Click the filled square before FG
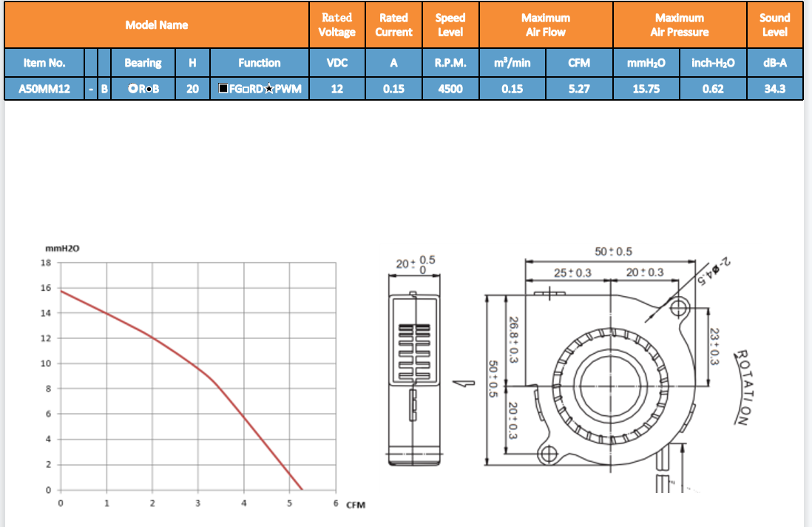 223,89
